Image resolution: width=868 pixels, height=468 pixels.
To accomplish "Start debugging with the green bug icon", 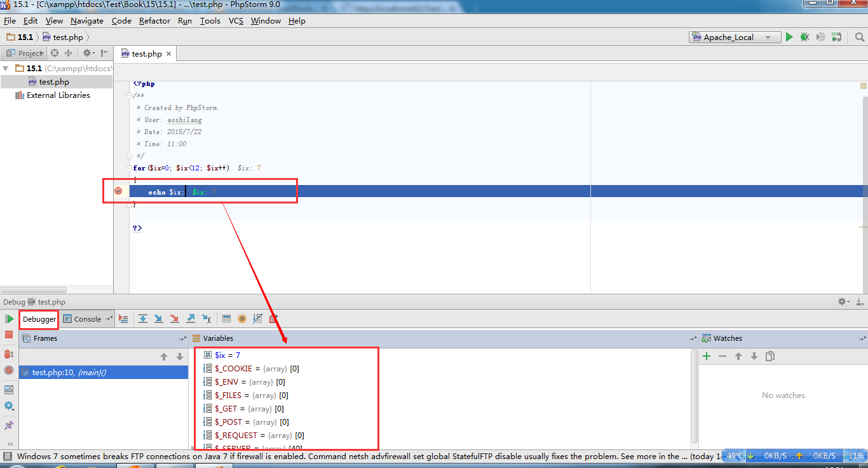I will click(x=804, y=38).
